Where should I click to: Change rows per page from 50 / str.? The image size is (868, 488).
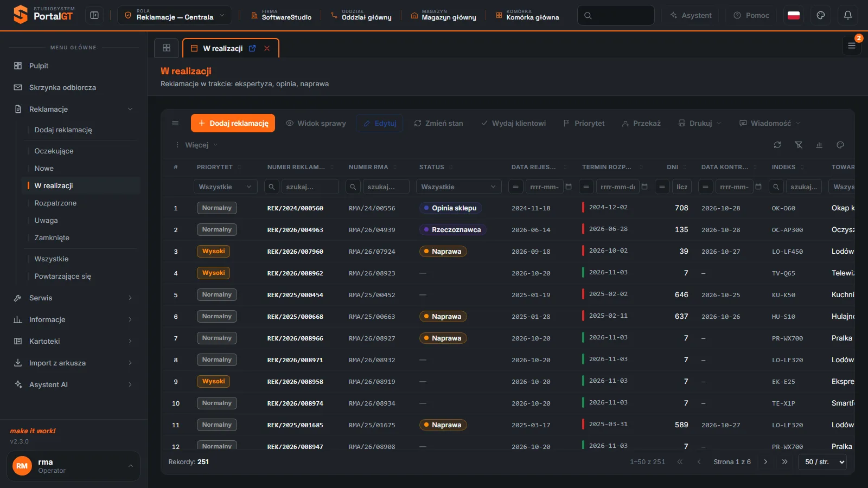[822, 462]
